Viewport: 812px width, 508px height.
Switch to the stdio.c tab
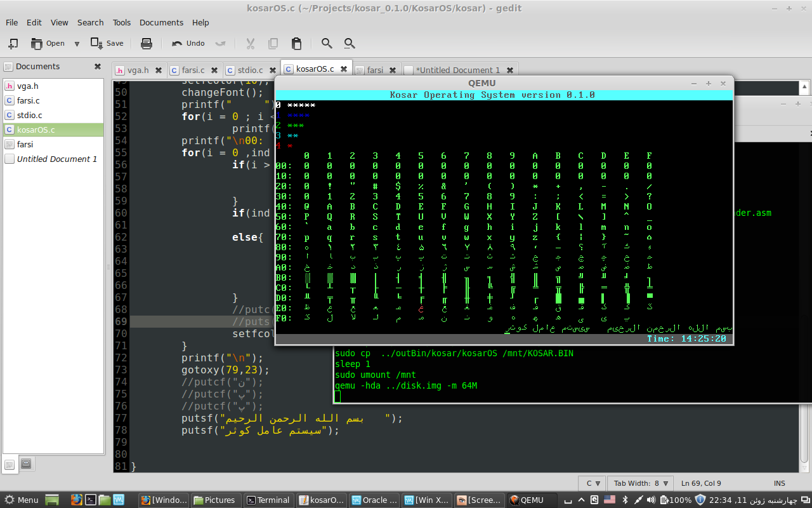pos(249,70)
